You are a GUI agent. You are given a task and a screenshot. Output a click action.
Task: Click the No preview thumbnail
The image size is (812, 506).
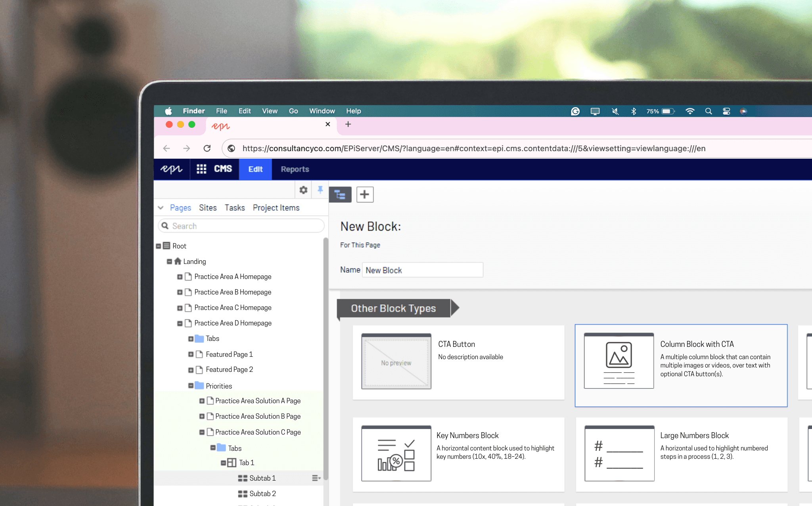tap(396, 362)
